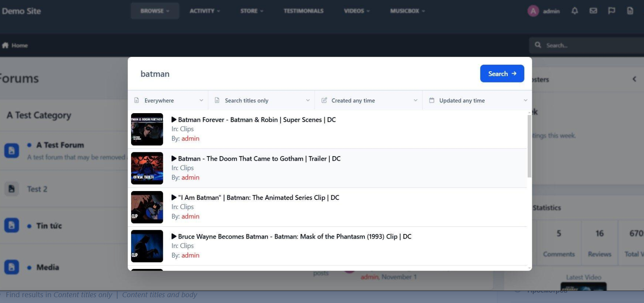Click admin author of Batman Forever result

coord(190,138)
